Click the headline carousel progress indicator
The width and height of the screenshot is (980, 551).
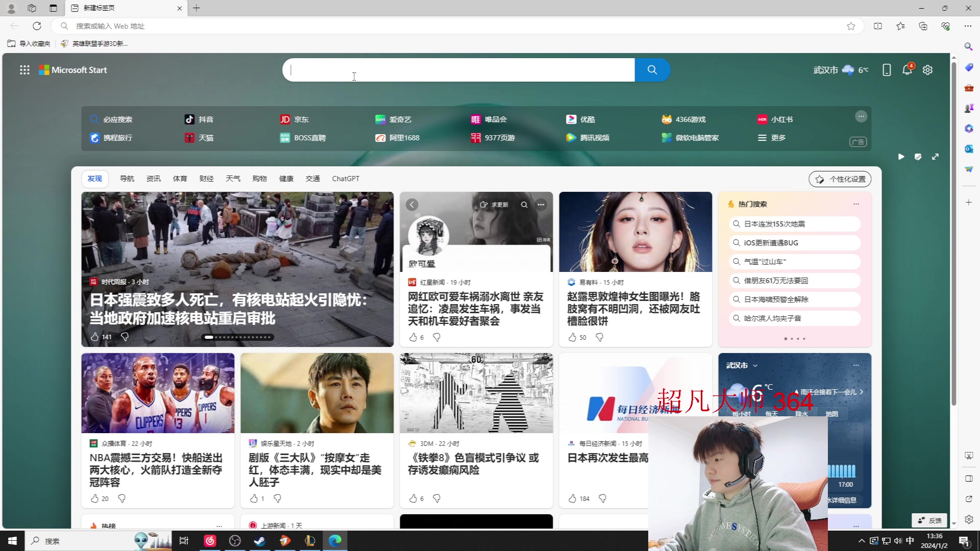pos(237,337)
